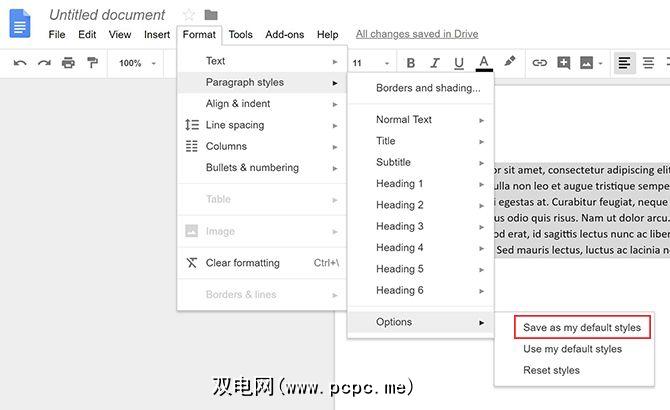The width and height of the screenshot is (670, 410).
Task: Expand Heading 5 style options
Action: (421, 269)
